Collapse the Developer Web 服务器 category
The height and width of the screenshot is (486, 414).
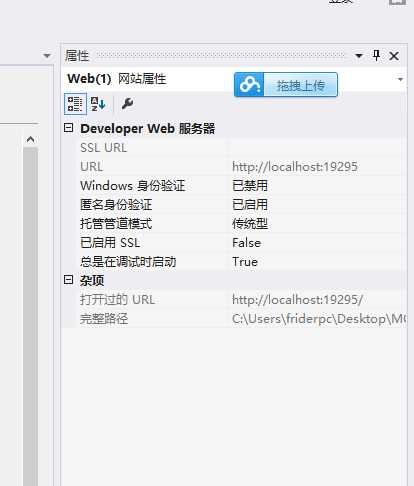point(68,128)
